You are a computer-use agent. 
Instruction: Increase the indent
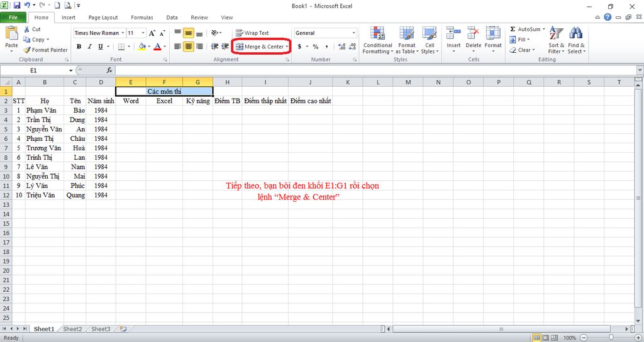click(x=225, y=47)
